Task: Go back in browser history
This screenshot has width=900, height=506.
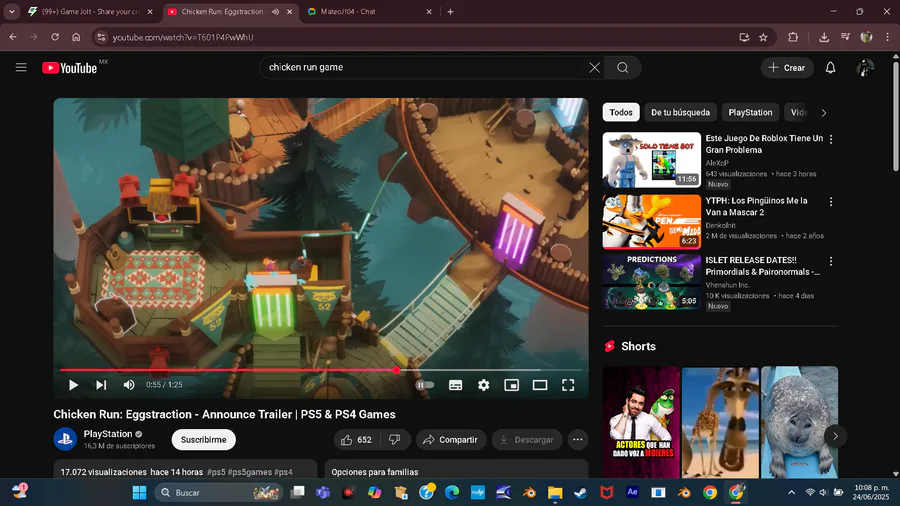Action: tap(13, 37)
